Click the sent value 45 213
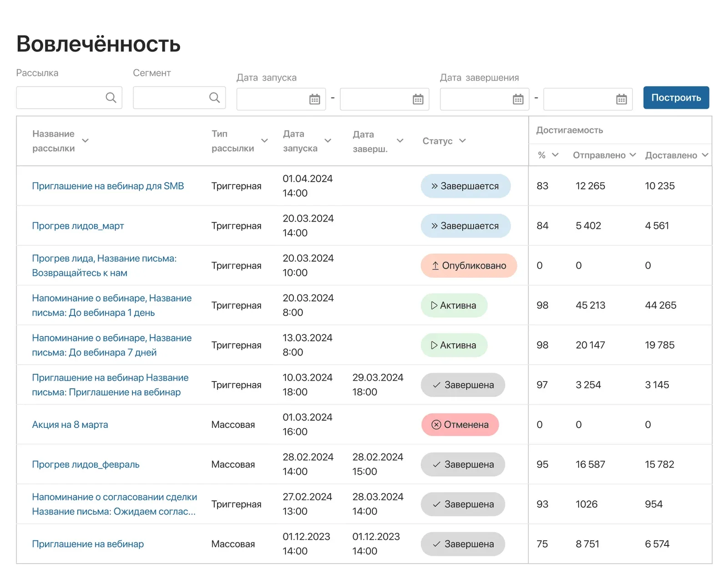728x585 pixels. (x=591, y=305)
